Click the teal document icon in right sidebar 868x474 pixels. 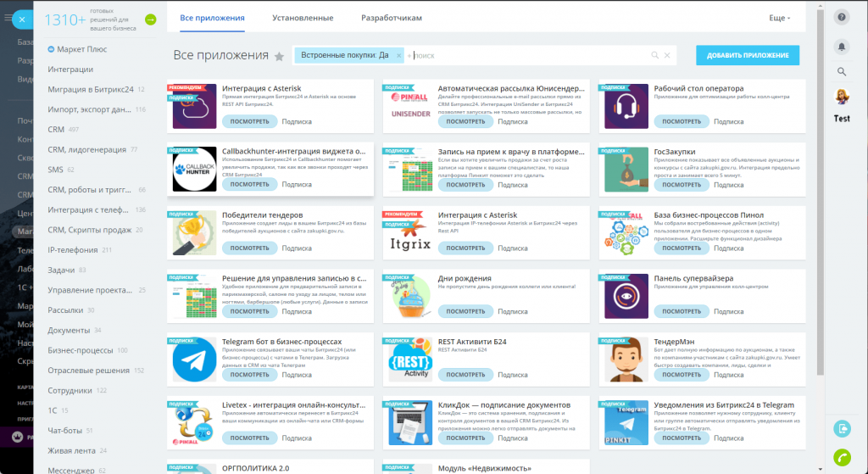(x=842, y=428)
